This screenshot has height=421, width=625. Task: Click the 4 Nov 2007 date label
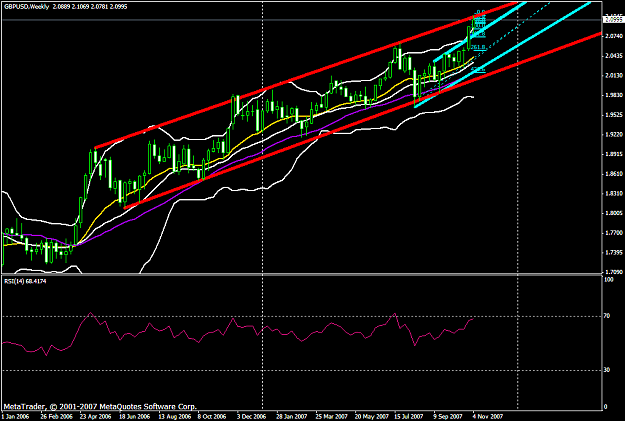(488, 417)
